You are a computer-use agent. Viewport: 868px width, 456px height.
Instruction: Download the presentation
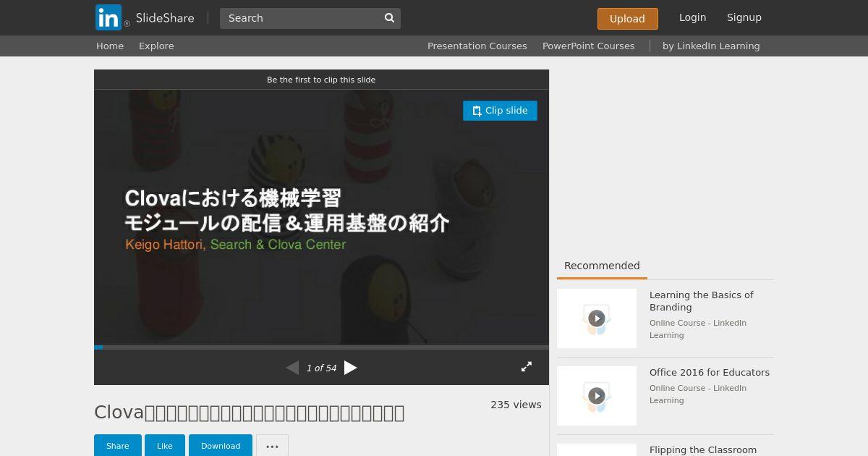click(221, 446)
